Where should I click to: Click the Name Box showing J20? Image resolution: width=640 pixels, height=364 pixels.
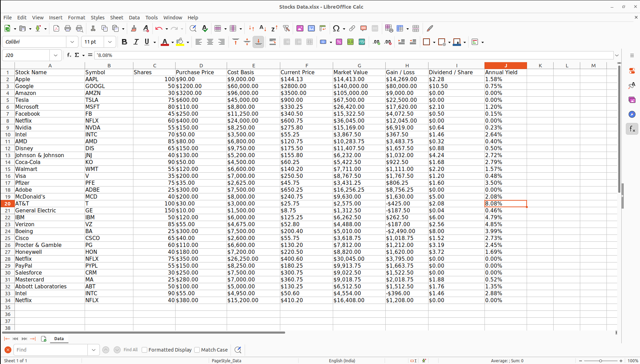coord(27,55)
